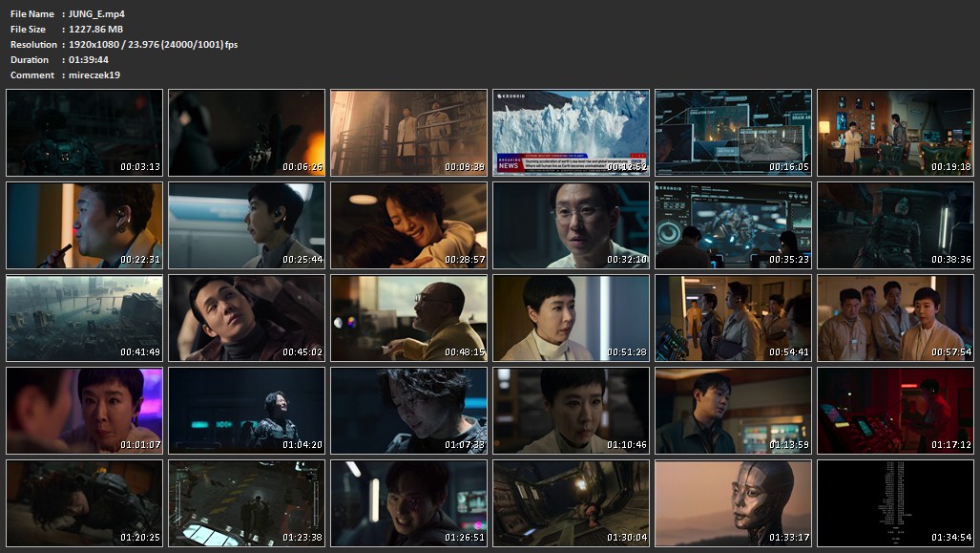980x553 pixels.
Task: Open the thumbnail timestamped 01:04:20
Action: click(247, 411)
